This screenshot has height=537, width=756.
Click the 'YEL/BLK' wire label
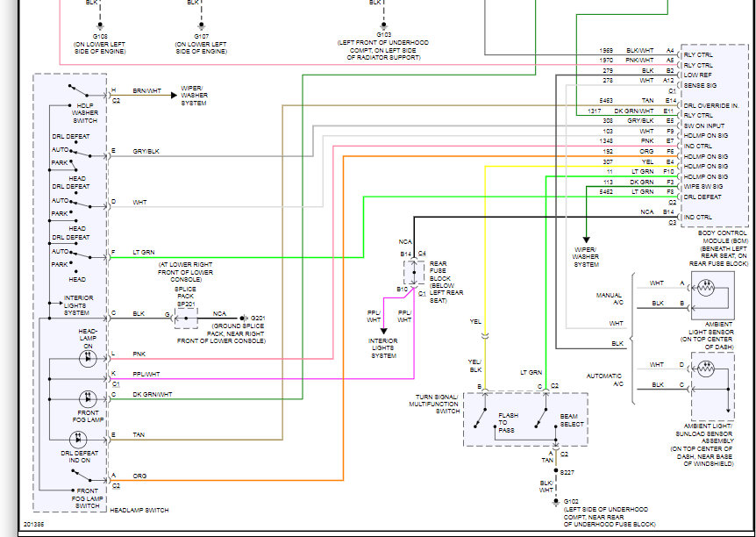pyautogui.click(x=474, y=366)
